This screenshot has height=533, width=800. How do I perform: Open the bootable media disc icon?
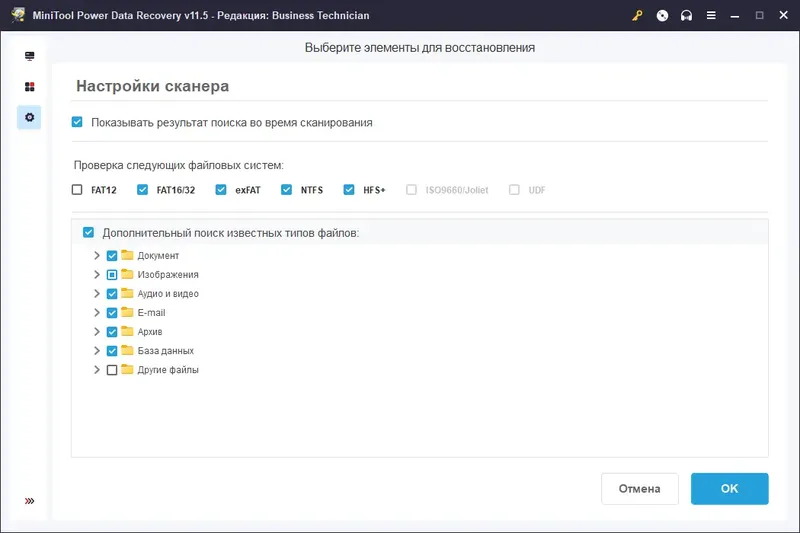(662, 15)
